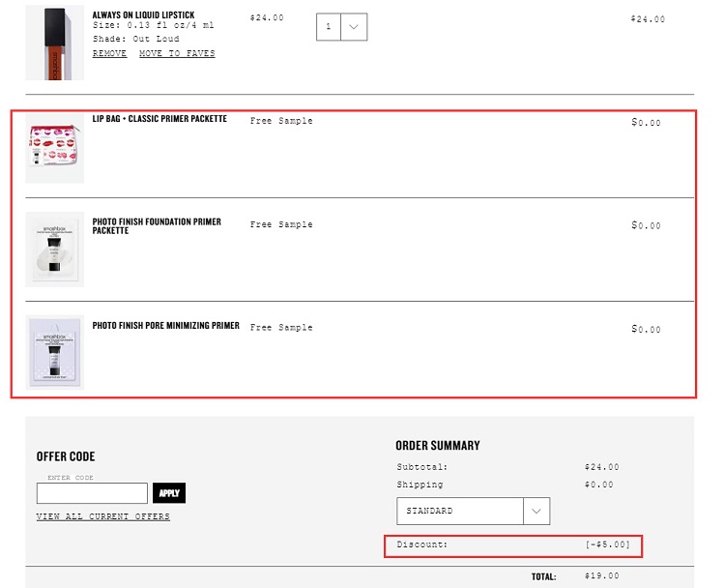Click the Discount amount row
The height and width of the screenshot is (588, 725).
pos(513,545)
